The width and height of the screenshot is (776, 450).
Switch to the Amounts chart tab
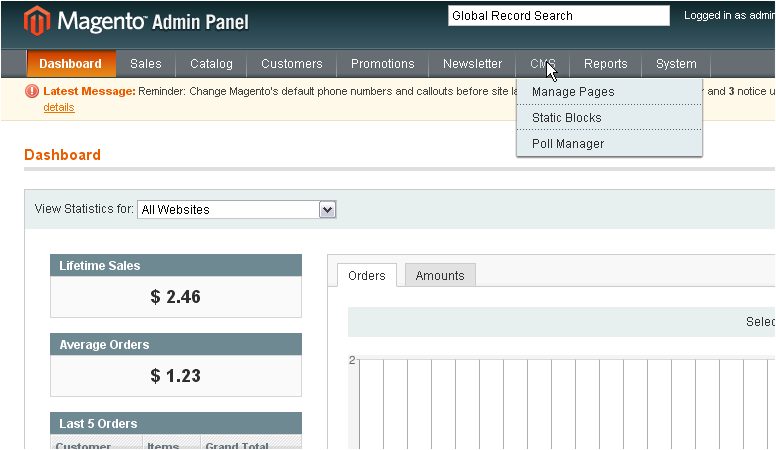[440, 276]
